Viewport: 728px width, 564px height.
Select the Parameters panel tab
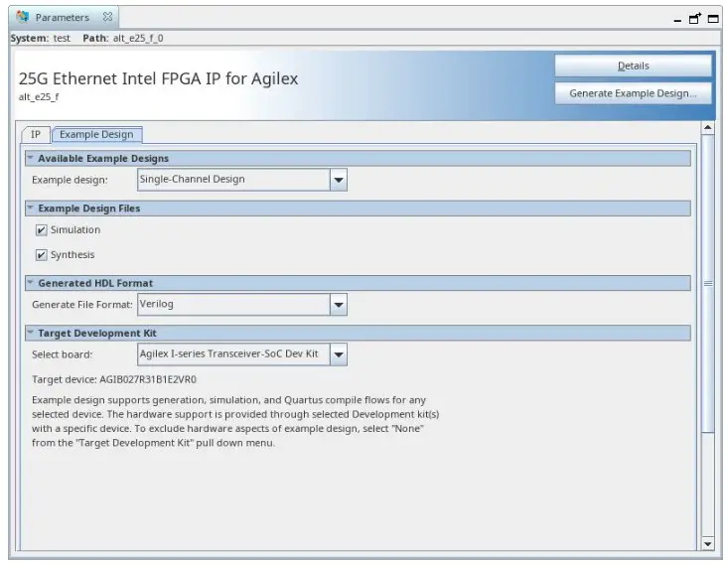point(65,17)
